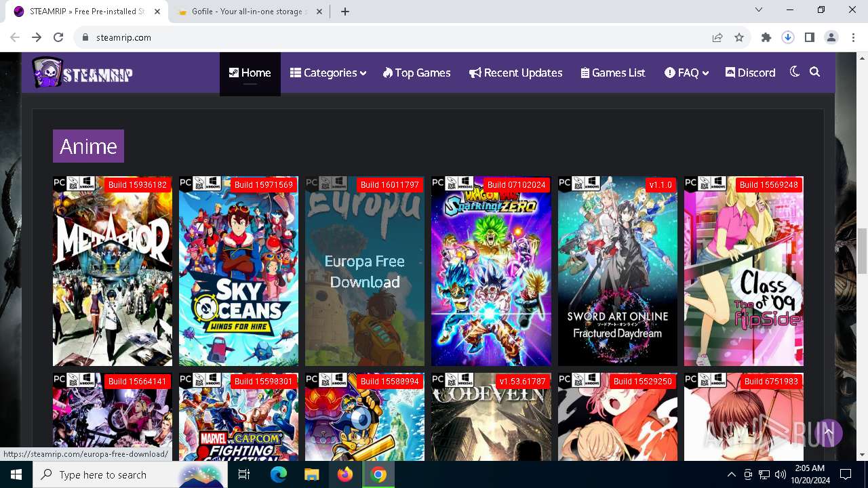Click the SteamRIP logo
Image resolution: width=868 pixels, height=488 pixels.
tap(82, 73)
